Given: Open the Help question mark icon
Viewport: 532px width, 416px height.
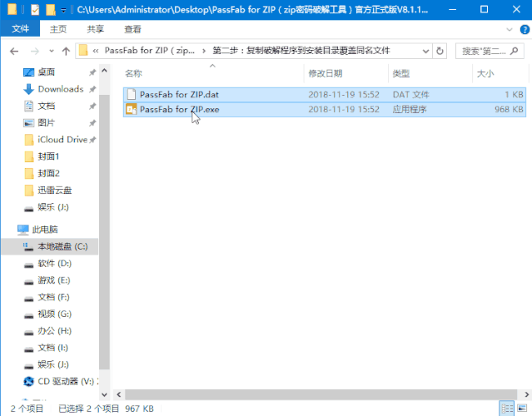Looking at the screenshot, I should pos(525,29).
